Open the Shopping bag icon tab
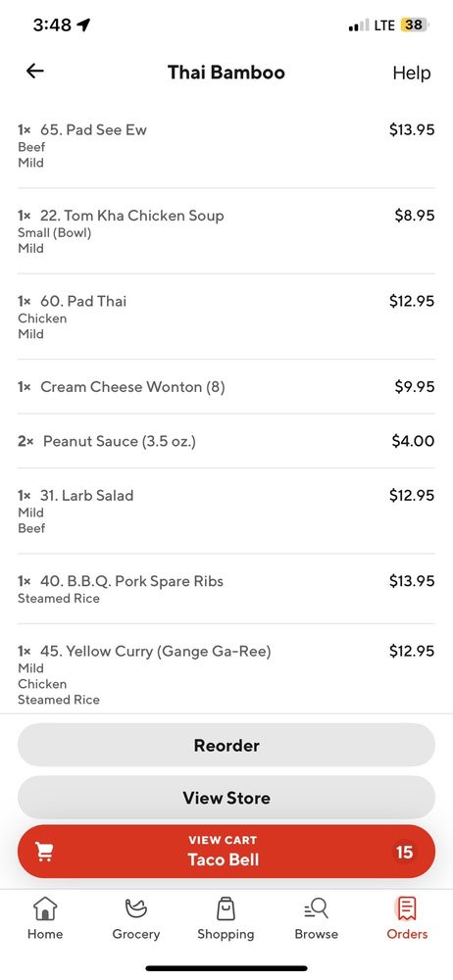Viewport: 453px width, 980px height. 226,908
